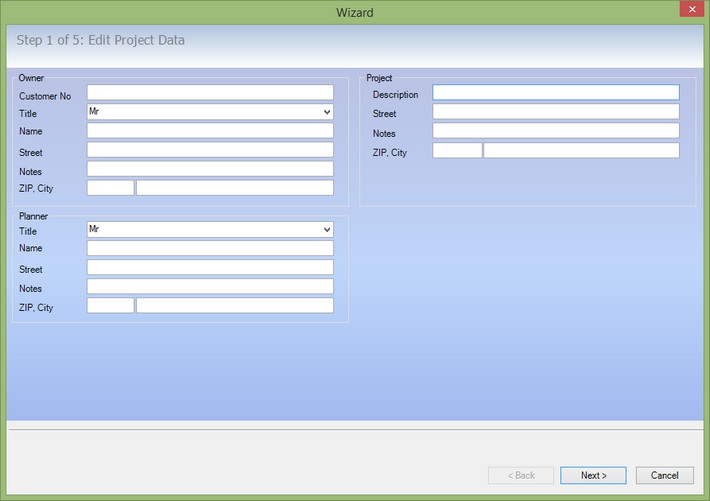Click the 'Planner' group label
This screenshot has width=710, height=501.
point(33,216)
